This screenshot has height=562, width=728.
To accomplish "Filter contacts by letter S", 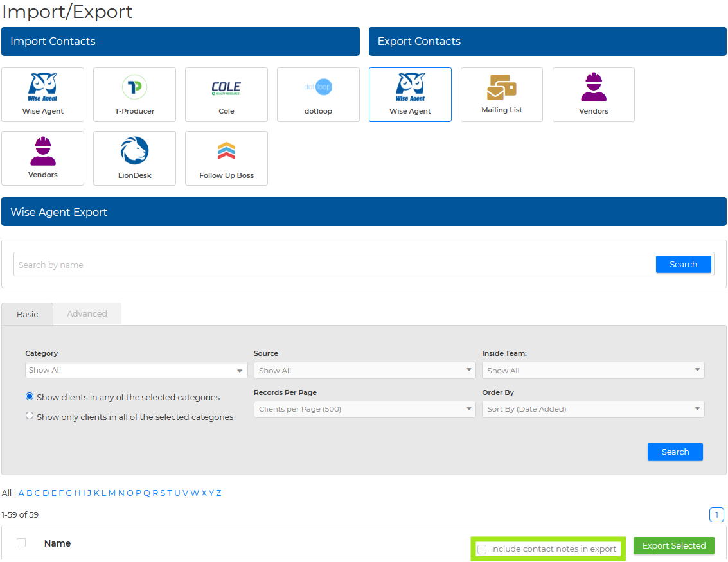I will click(x=163, y=493).
